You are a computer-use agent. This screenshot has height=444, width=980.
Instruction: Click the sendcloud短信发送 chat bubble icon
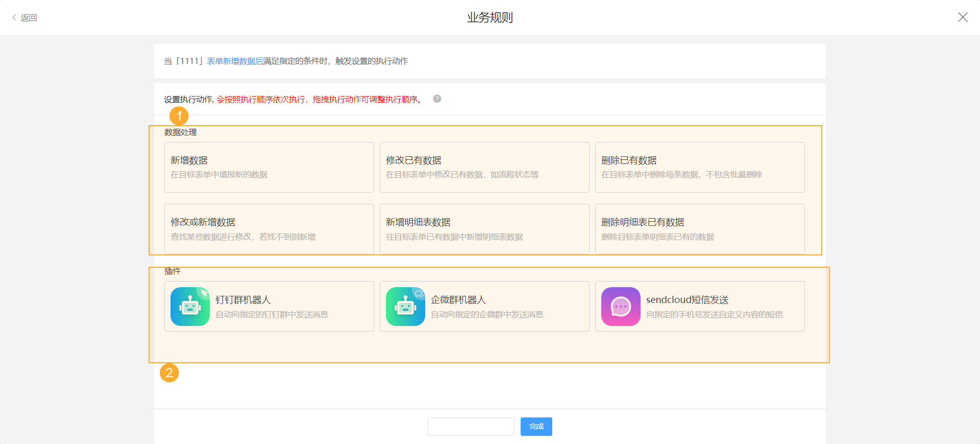pos(621,307)
